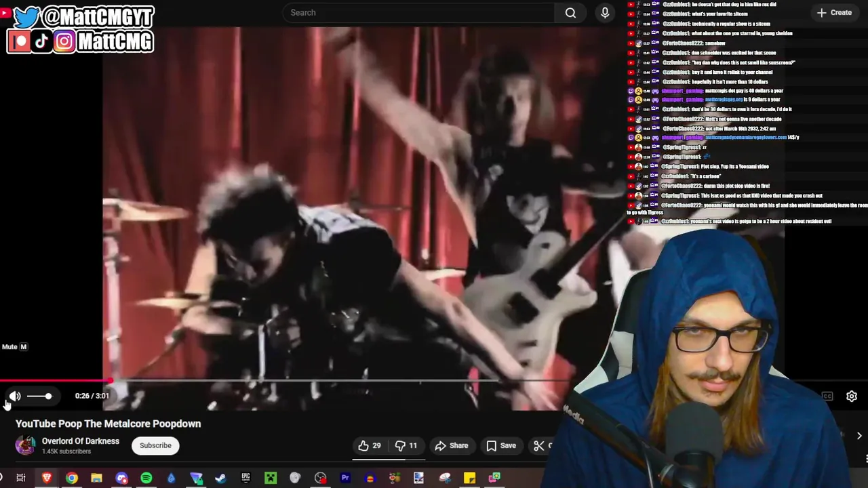Screen dimensions: 868x488
Task: Dislike the video with thumbs down
Action: pos(406,445)
